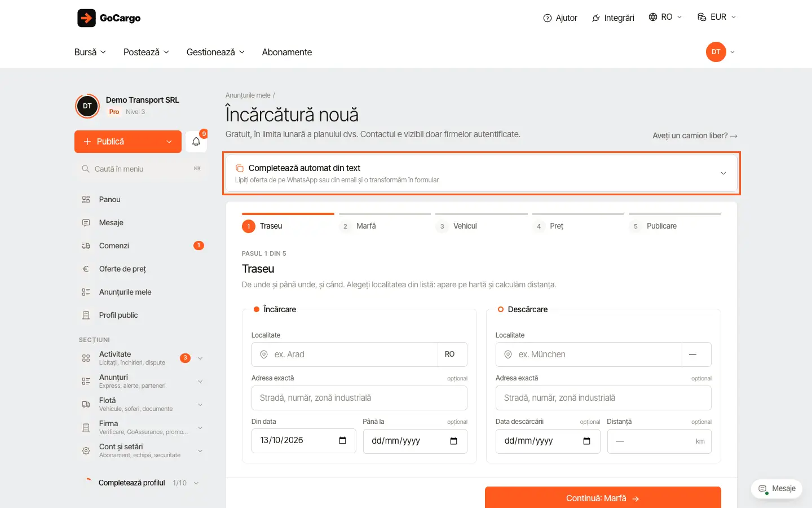
Task: Click the Profil public building icon
Action: [86, 315]
